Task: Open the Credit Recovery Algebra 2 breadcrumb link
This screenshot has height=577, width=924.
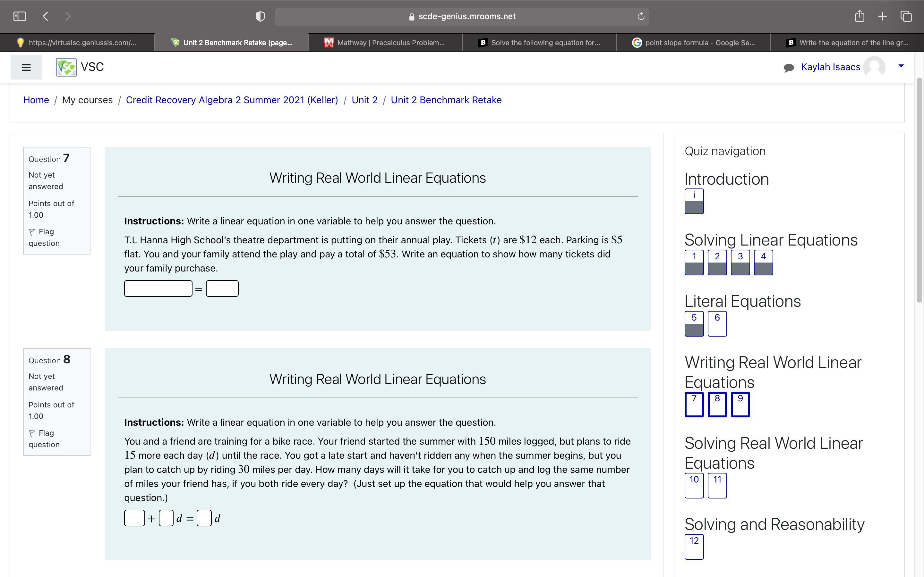Action: coord(232,100)
